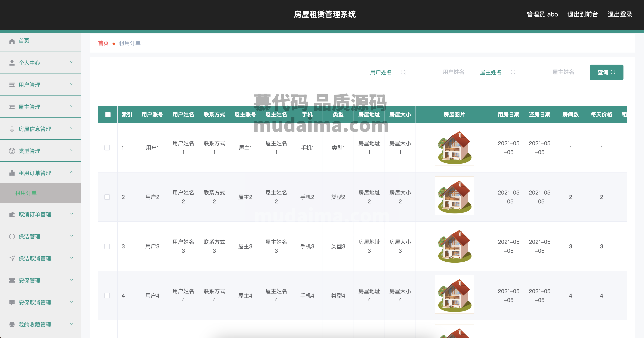The width and height of the screenshot is (644, 338).
Task: Open the house thumbnail in row 用户2
Action: click(x=454, y=196)
